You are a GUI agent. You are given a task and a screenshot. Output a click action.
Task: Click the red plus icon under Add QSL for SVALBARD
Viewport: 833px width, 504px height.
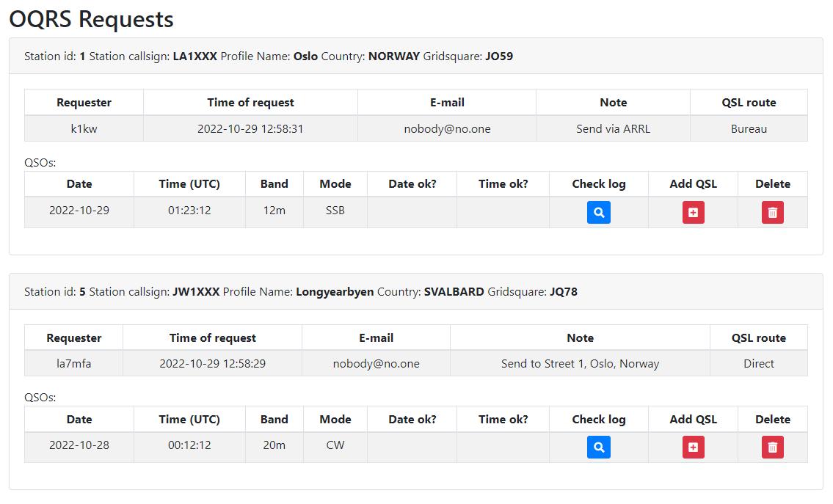point(693,447)
